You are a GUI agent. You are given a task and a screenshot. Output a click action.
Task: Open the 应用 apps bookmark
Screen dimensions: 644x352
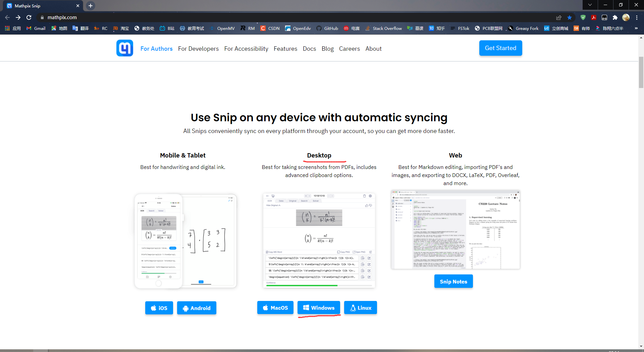(x=13, y=28)
